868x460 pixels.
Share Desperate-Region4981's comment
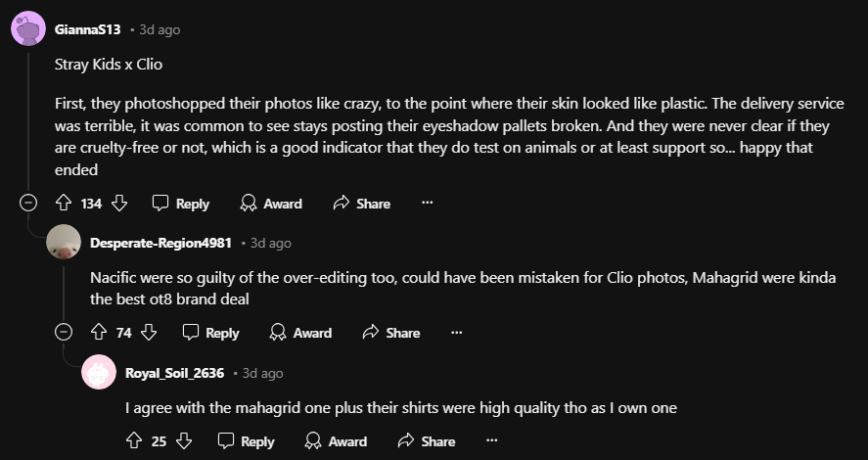[391, 333]
